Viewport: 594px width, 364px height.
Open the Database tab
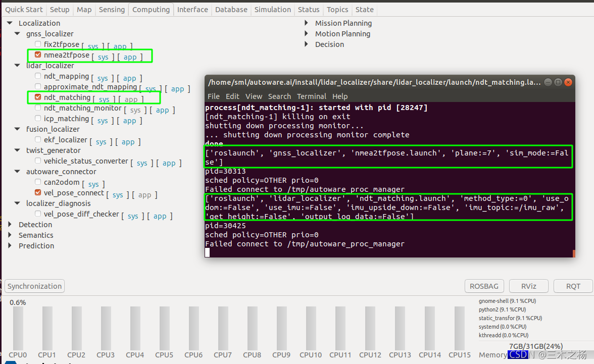pyautogui.click(x=231, y=10)
